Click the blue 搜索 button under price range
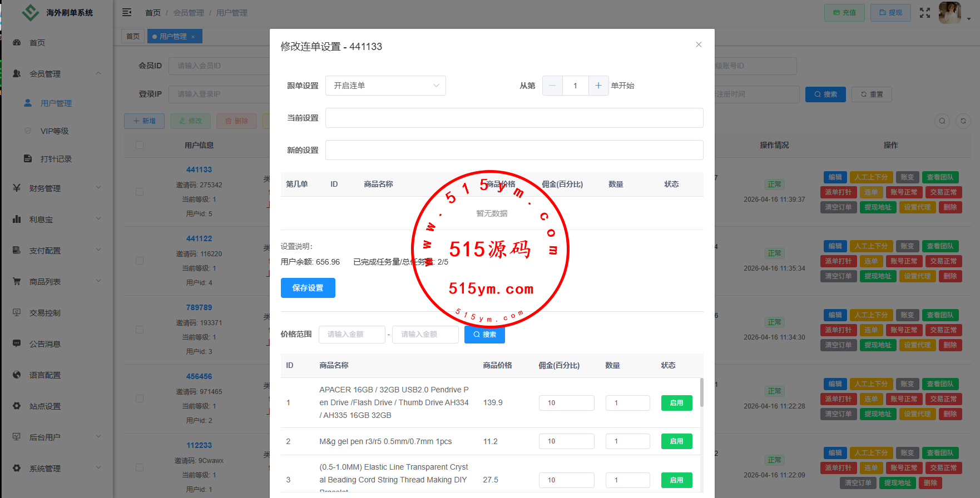This screenshot has width=980, height=498. [x=484, y=335]
